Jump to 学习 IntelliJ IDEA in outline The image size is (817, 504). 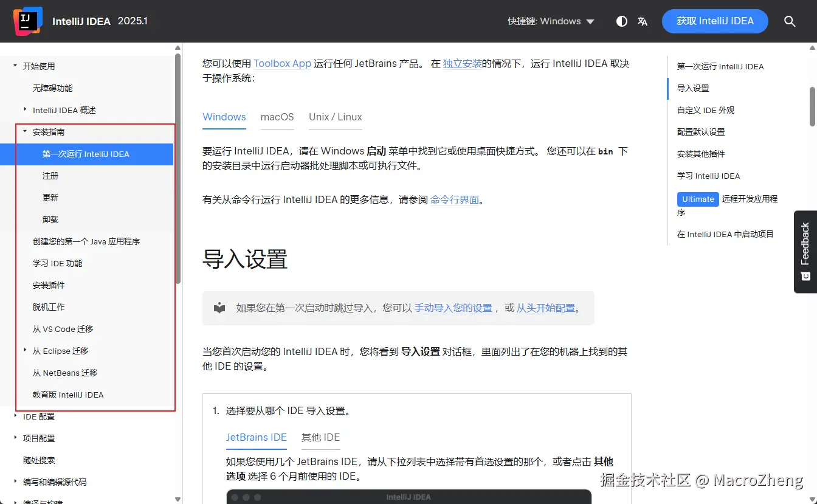click(x=708, y=176)
